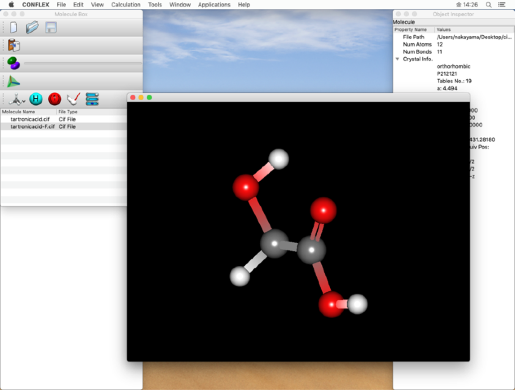Open the Calculation menu

[x=126, y=5]
